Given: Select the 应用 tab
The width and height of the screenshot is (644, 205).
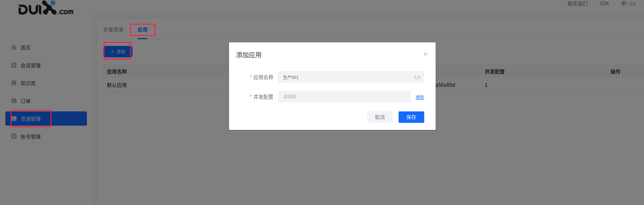Looking at the screenshot, I should pyautogui.click(x=142, y=30).
